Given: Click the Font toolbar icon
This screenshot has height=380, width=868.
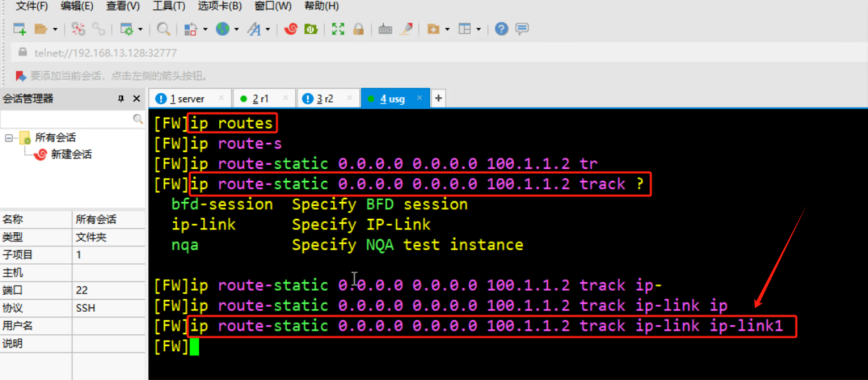Looking at the screenshot, I should point(254,29).
